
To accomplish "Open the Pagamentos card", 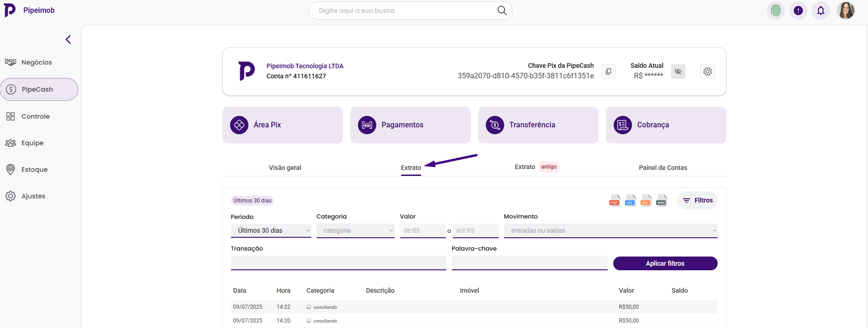I will tap(410, 125).
